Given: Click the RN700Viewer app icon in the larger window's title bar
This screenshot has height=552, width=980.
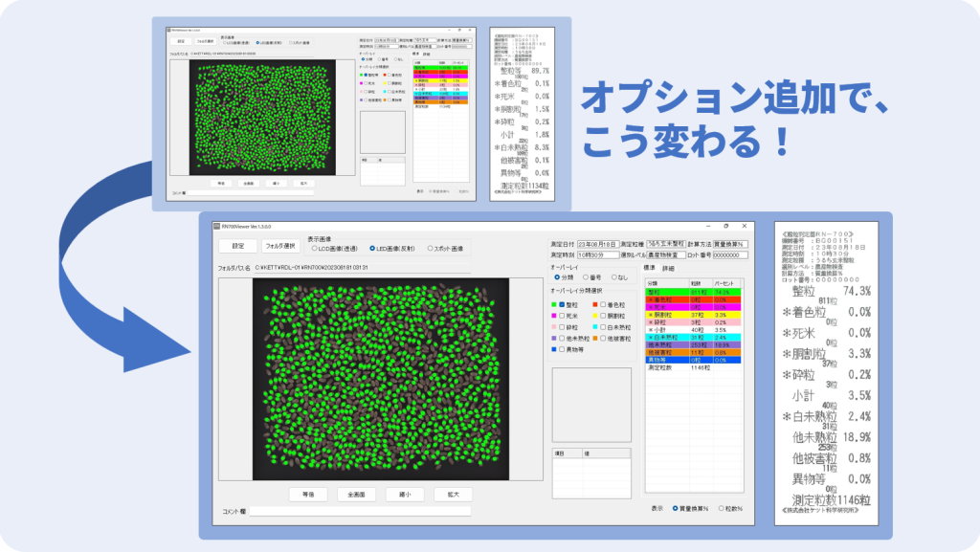Looking at the screenshot, I should click(215, 227).
